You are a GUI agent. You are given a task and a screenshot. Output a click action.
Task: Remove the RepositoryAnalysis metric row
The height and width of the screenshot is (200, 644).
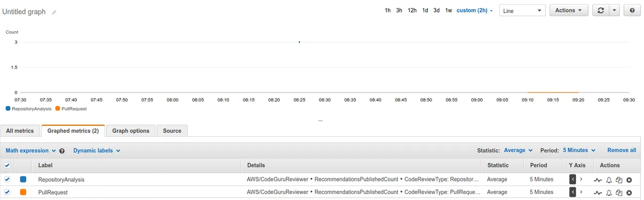coord(629,179)
